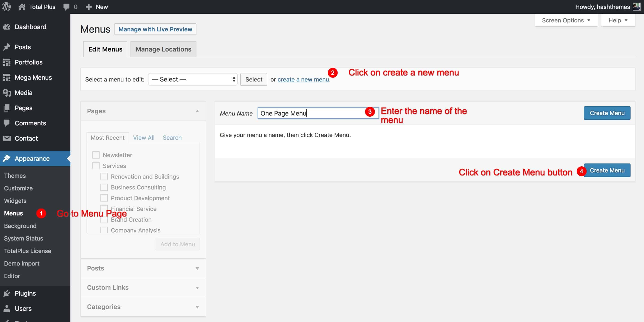644x322 pixels.
Task: Check the Services page checkbox
Action: tap(96, 166)
